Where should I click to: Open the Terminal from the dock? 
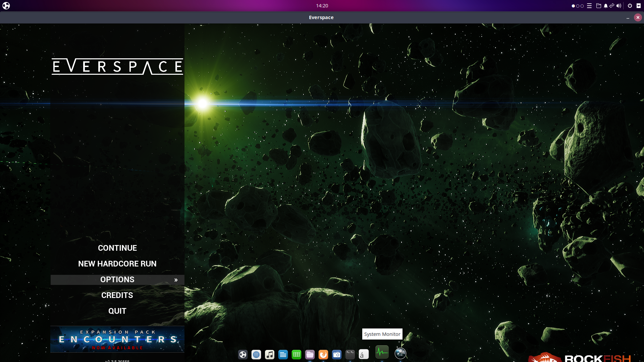pyautogui.click(x=350, y=354)
